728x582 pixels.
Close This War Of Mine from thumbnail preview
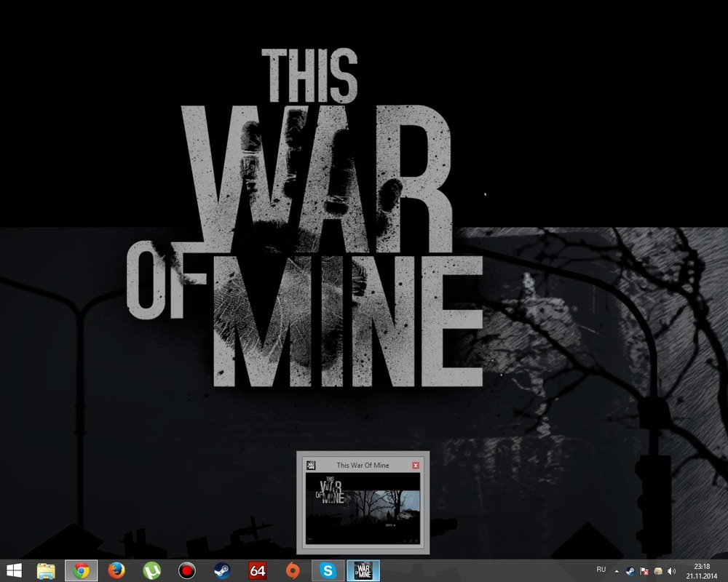(416, 465)
